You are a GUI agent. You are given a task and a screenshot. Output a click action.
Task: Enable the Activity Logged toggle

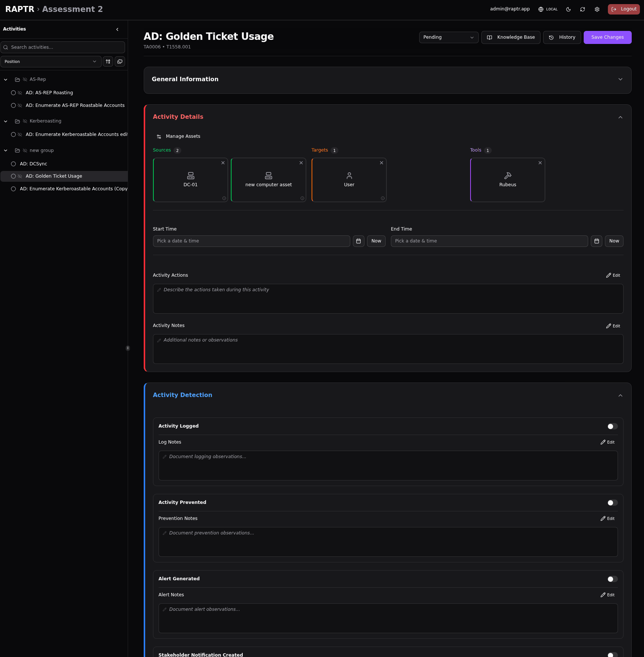click(612, 426)
